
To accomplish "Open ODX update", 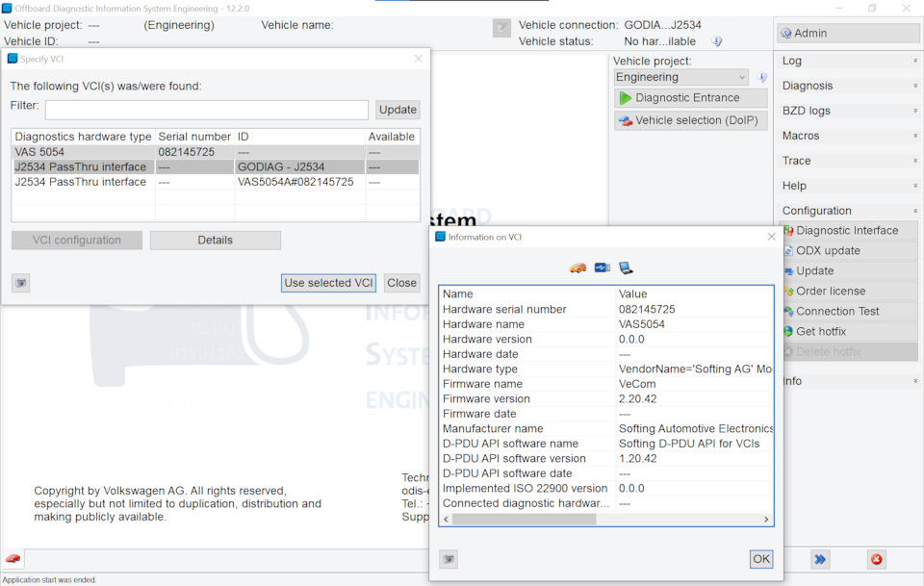I will pos(848,250).
